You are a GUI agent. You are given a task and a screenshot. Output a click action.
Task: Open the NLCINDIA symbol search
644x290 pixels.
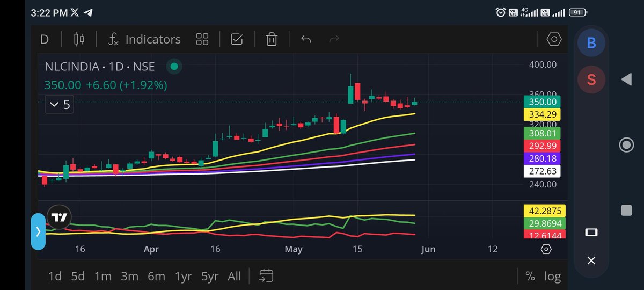coord(100,67)
